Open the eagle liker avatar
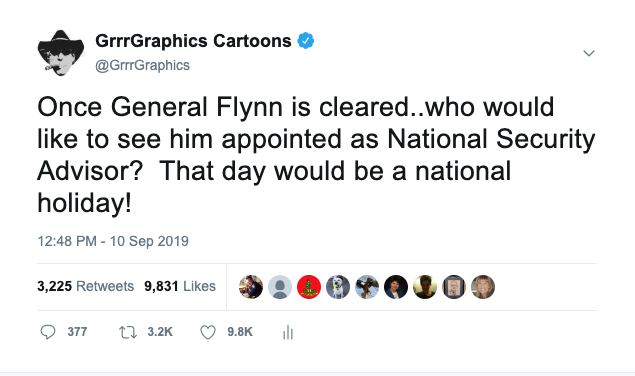The width and height of the screenshot is (635, 376). click(x=367, y=287)
